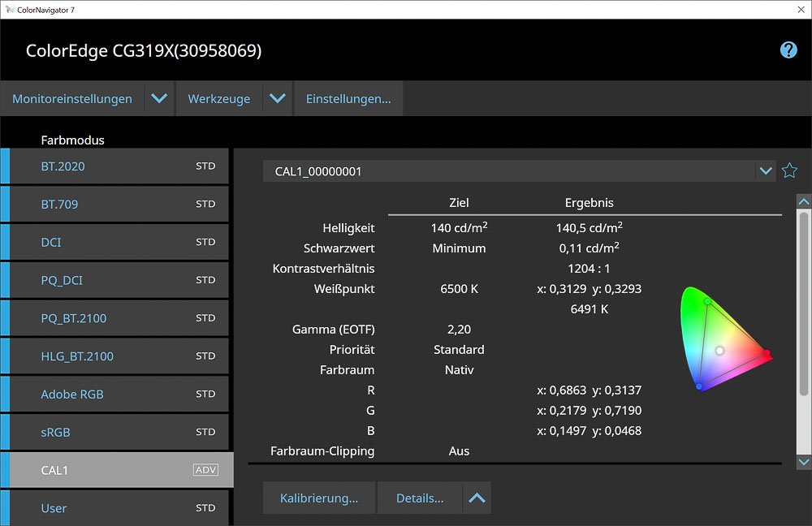Open Details... view
Image resolution: width=812 pixels, height=526 pixels.
click(x=420, y=498)
